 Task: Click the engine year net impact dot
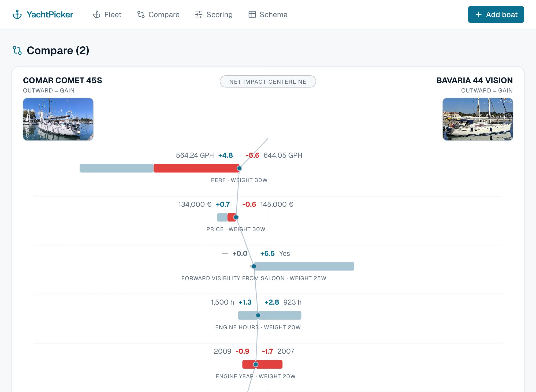tap(256, 364)
